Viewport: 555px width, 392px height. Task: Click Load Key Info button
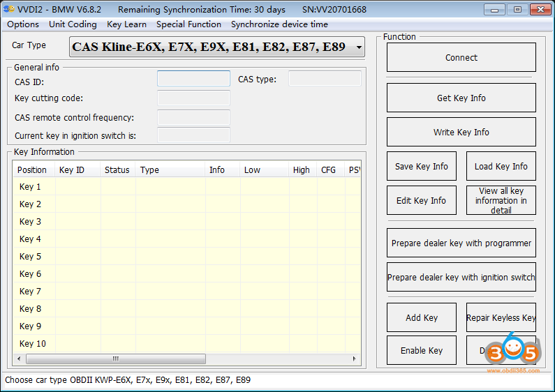click(501, 167)
